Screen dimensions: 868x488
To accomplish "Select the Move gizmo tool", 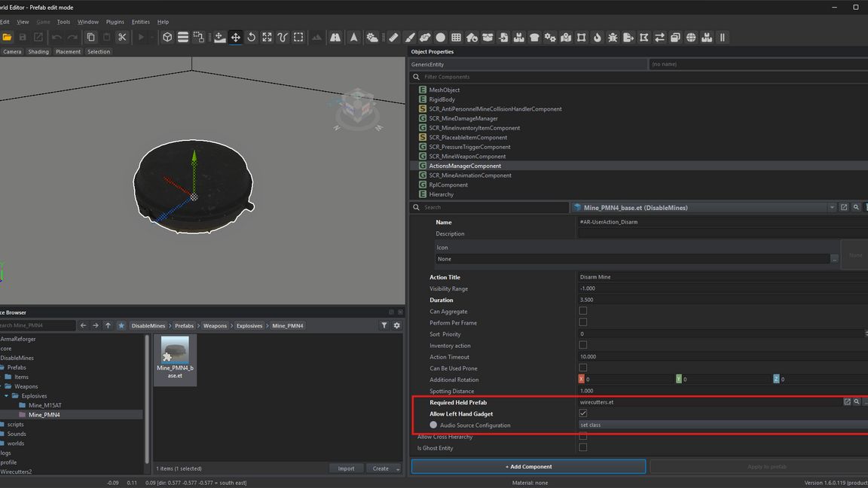I will point(236,37).
